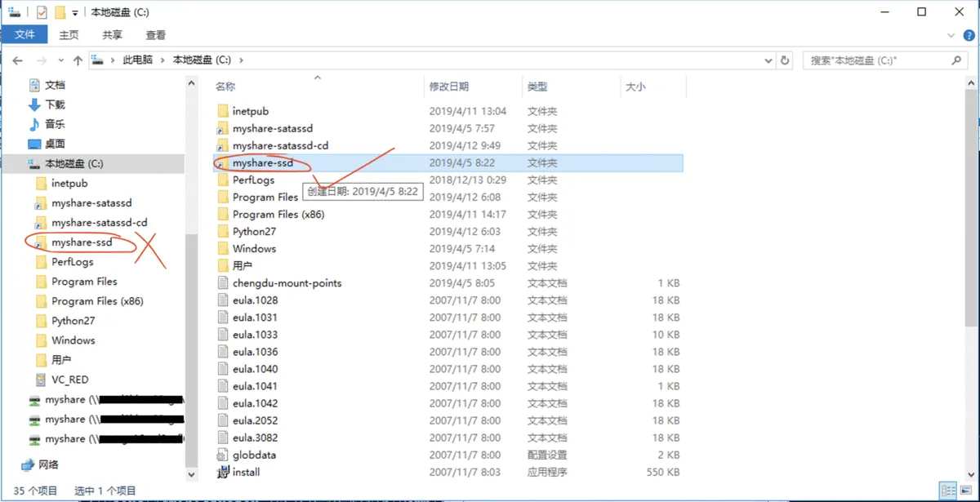Select the PerfLogs folder name in file list

(253, 180)
